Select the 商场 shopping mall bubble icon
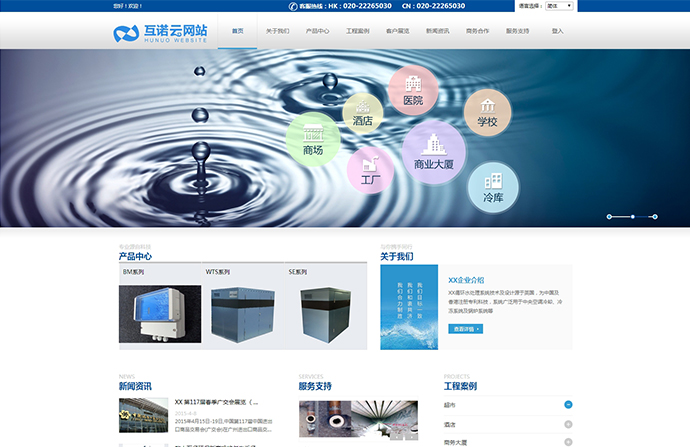The image size is (690, 447). (313, 139)
